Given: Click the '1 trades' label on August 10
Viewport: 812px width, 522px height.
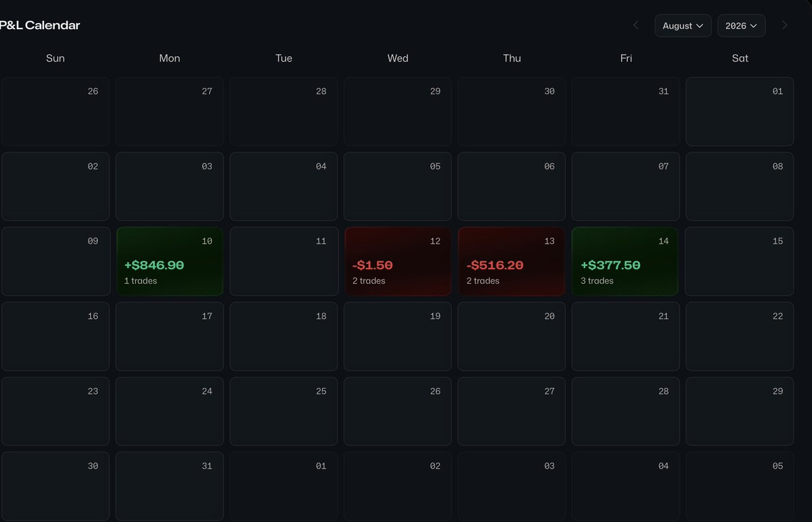Looking at the screenshot, I should pyautogui.click(x=141, y=281).
